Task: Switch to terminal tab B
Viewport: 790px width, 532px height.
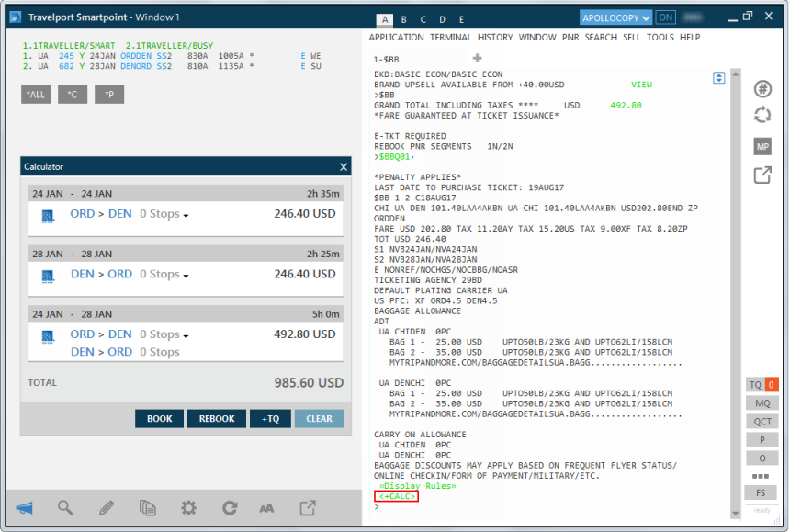Action: pos(404,19)
